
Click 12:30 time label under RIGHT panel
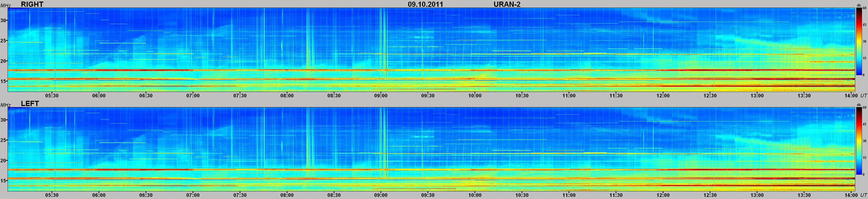tap(710, 96)
